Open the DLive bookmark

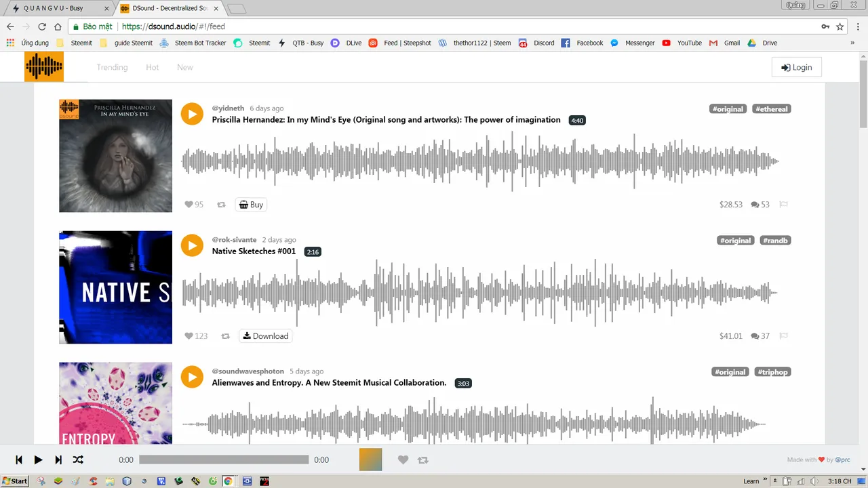[346, 43]
